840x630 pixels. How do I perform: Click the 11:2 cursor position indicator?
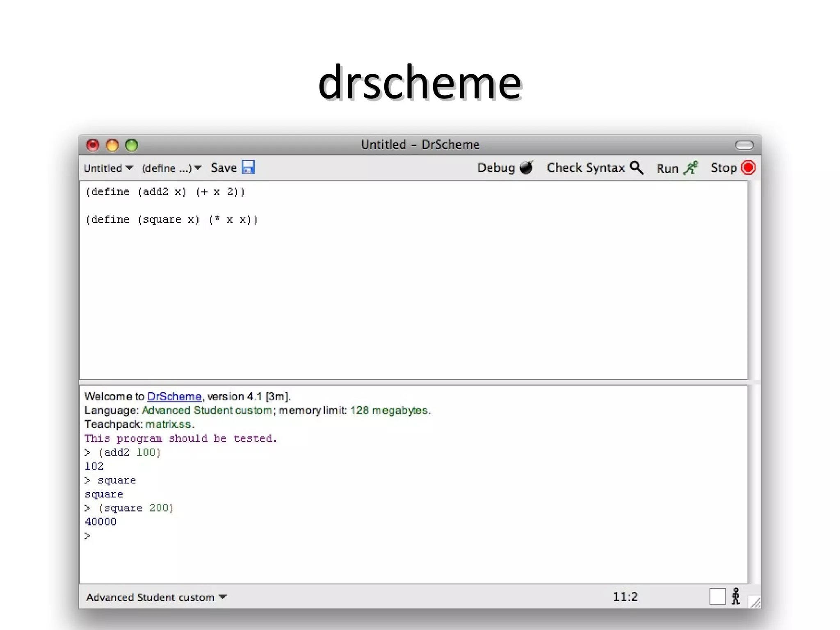click(x=625, y=597)
